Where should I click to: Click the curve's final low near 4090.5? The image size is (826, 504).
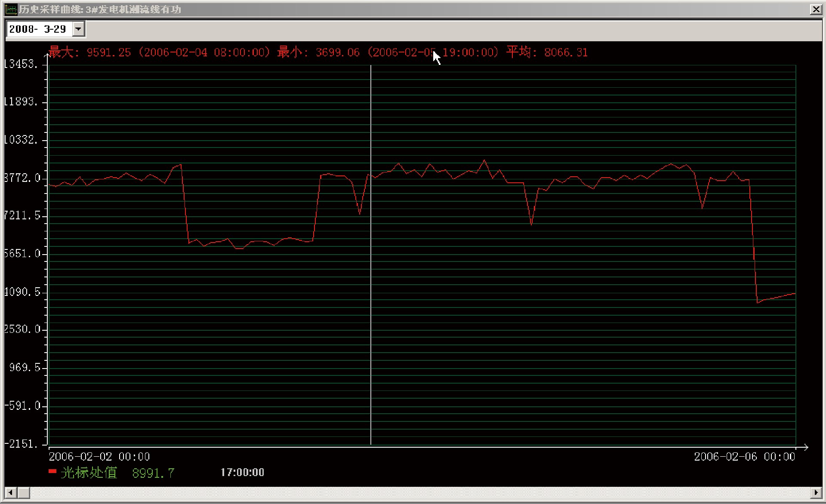[x=758, y=302]
